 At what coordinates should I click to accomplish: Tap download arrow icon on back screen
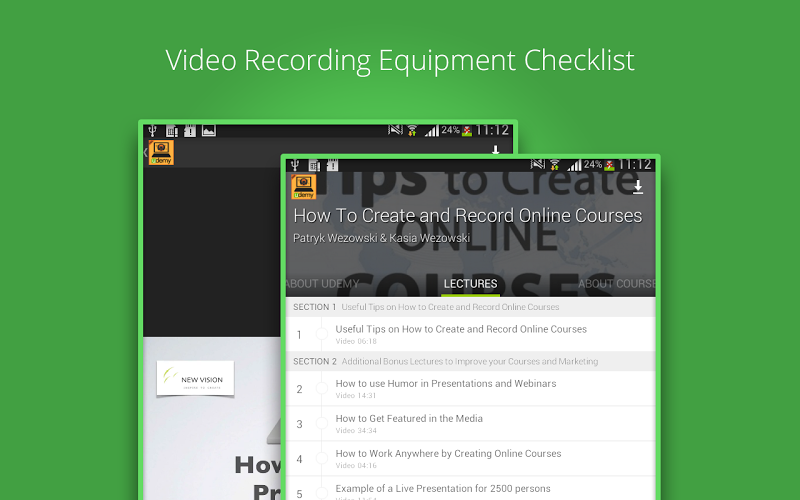tap(495, 150)
